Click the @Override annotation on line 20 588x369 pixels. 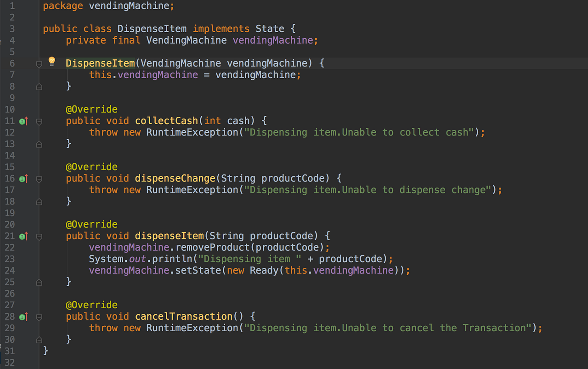pyautogui.click(x=91, y=224)
